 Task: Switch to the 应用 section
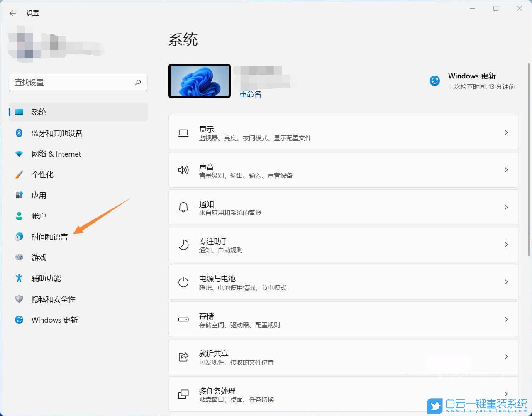pos(39,195)
